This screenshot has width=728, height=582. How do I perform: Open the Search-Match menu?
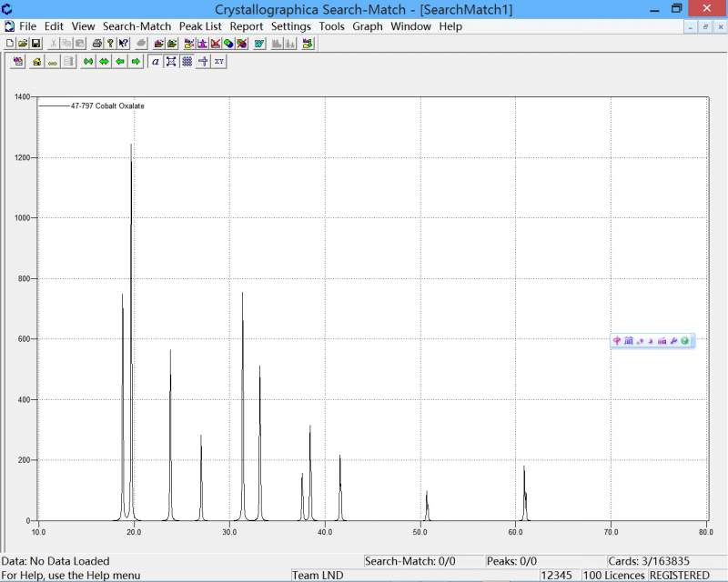(136, 26)
